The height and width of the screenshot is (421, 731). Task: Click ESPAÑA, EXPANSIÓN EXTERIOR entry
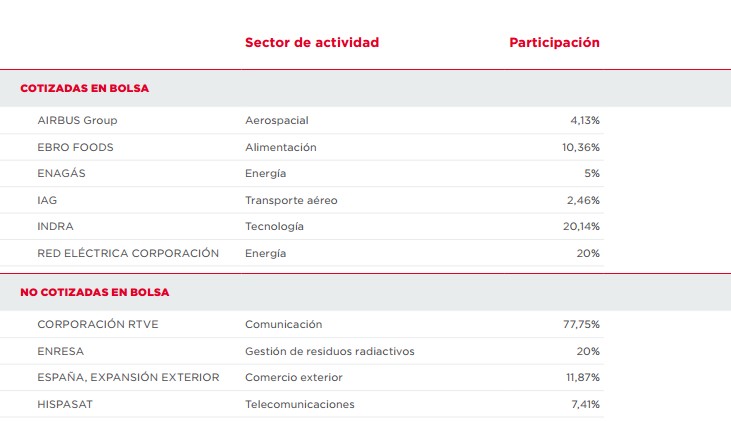point(126,378)
